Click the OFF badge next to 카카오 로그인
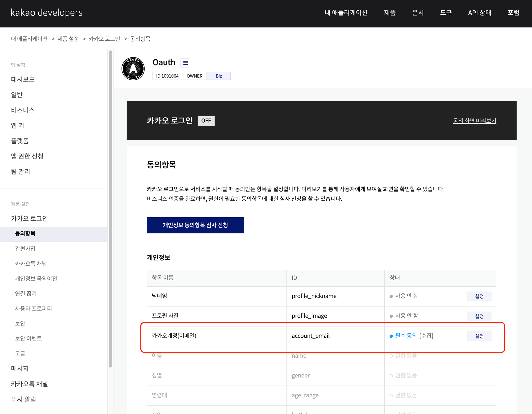The height and width of the screenshot is (414, 532). pos(206,121)
